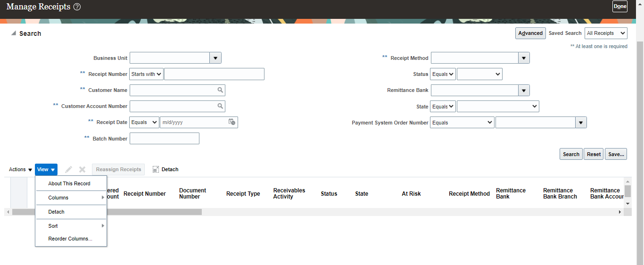644x265 pixels.
Task: Click the Receipt Method input field
Action: [x=474, y=58]
